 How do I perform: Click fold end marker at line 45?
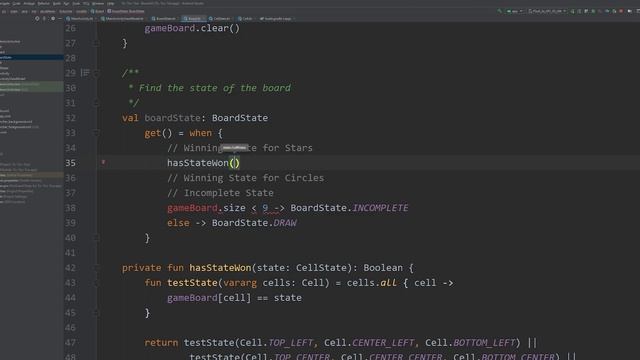coord(96,313)
